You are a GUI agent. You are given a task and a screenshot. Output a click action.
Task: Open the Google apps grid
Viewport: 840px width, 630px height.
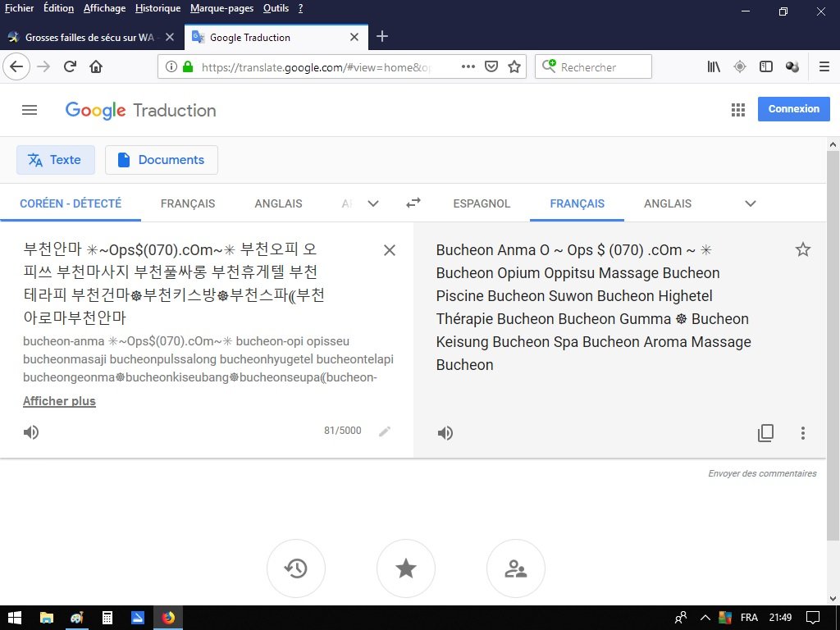(x=738, y=110)
